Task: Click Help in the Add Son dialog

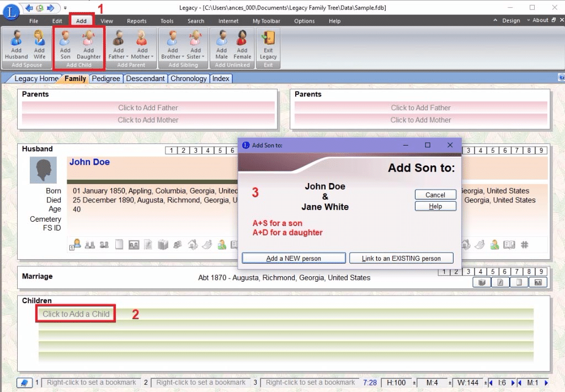Action: tap(435, 206)
